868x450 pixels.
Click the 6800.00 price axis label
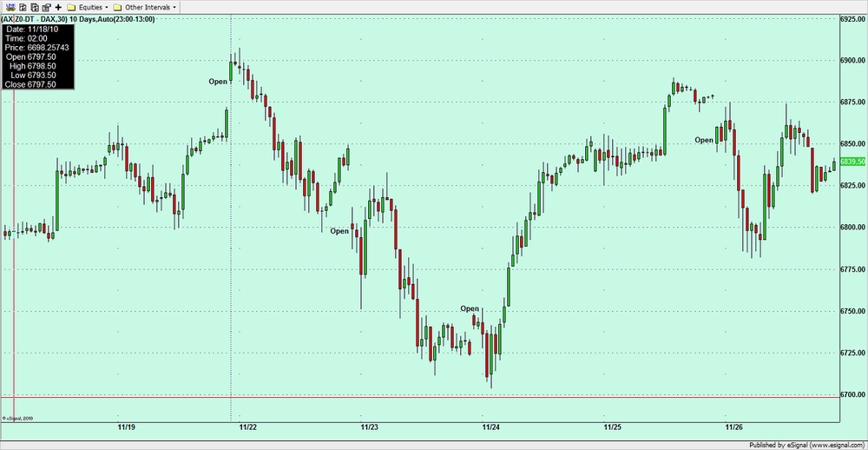pyautogui.click(x=853, y=228)
